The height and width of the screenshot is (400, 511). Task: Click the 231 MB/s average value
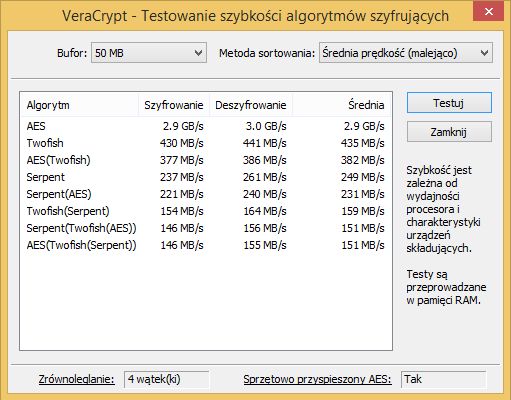[362, 194]
